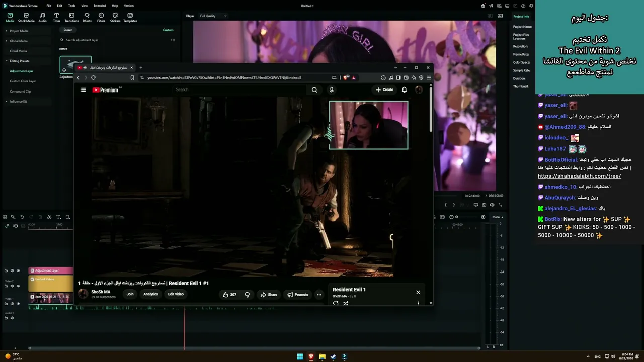Switch to the Audio panel
The image size is (644, 362).
[42, 18]
